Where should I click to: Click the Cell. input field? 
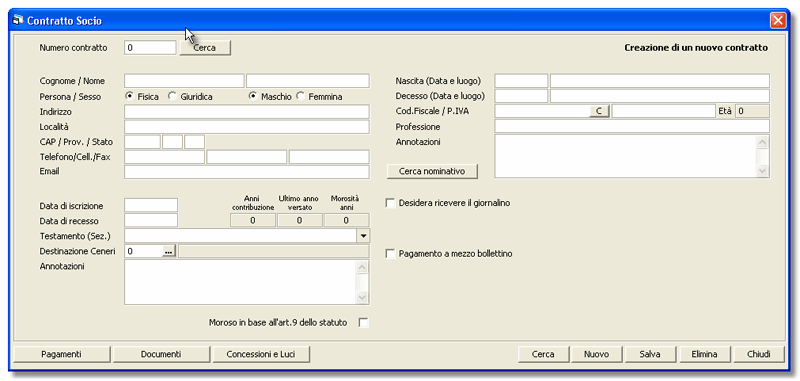[x=246, y=157]
